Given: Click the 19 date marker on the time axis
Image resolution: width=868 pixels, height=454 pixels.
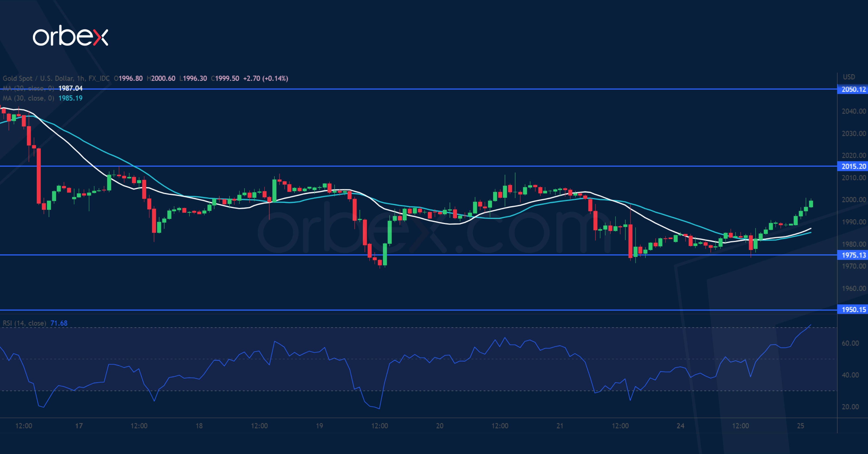Looking at the screenshot, I should [x=319, y=426].
